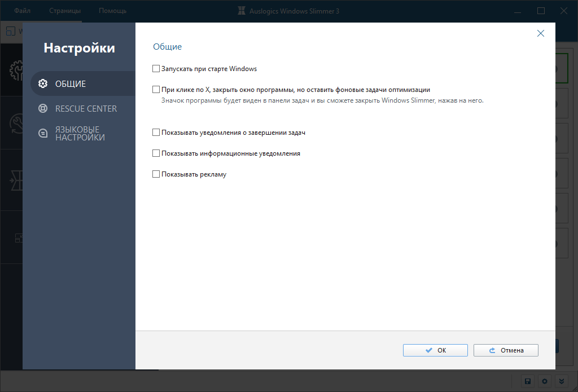Click the Auslogics Windows Slimmer title logo icon
Image resolution: width=578 pixels, height=392 pixels.
[x=242, y=11]
